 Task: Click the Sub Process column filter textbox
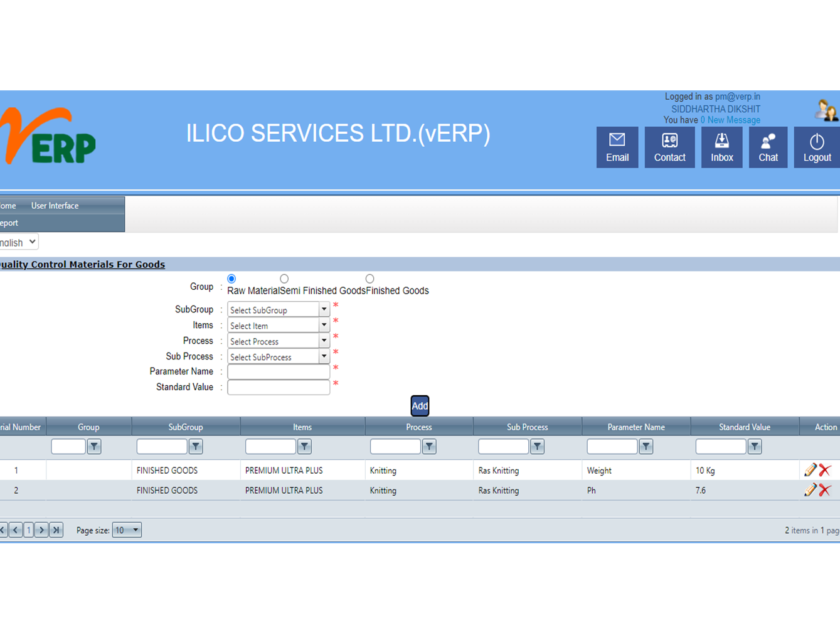[503, 447]
